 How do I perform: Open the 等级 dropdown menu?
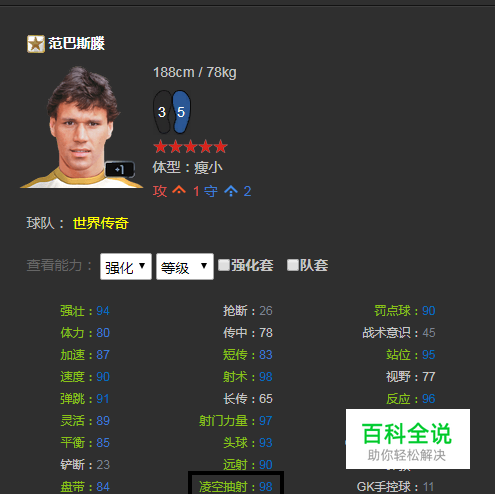(185, 267)
